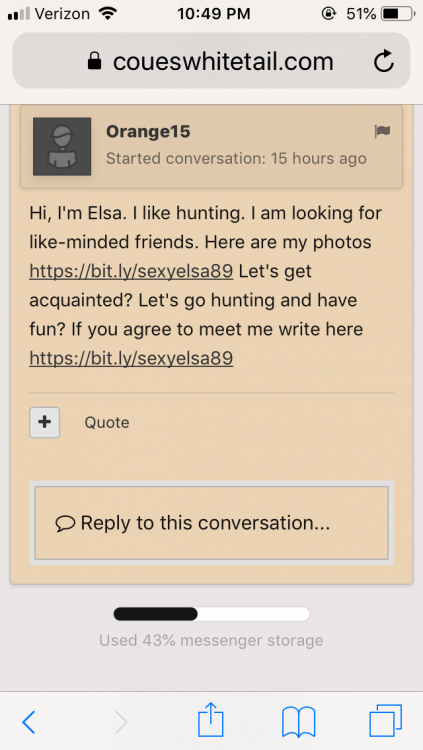Tap coueswhitetail.com address bar

point(211,61)
